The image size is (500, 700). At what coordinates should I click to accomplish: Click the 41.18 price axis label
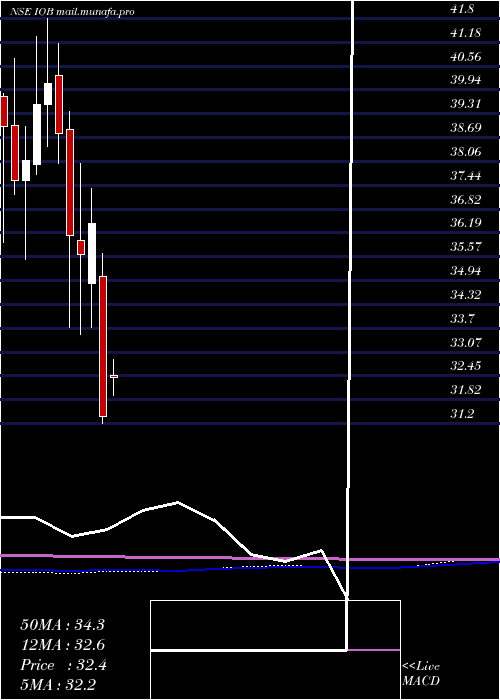(x=466, y=33)
